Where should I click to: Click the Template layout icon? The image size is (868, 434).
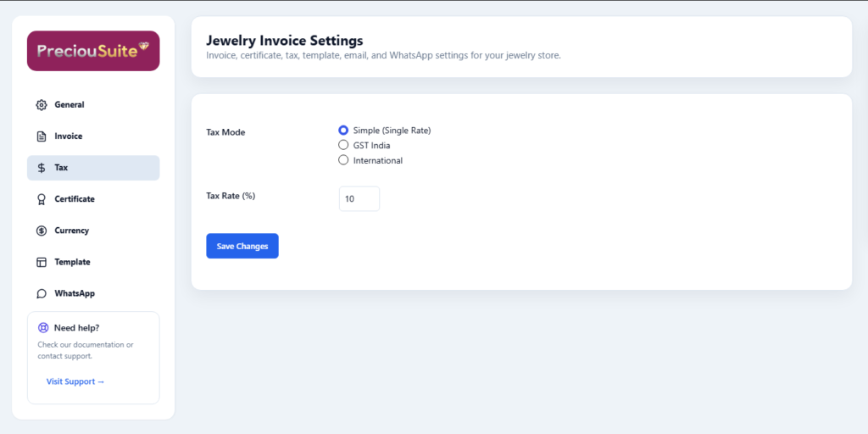coord(42,263)
